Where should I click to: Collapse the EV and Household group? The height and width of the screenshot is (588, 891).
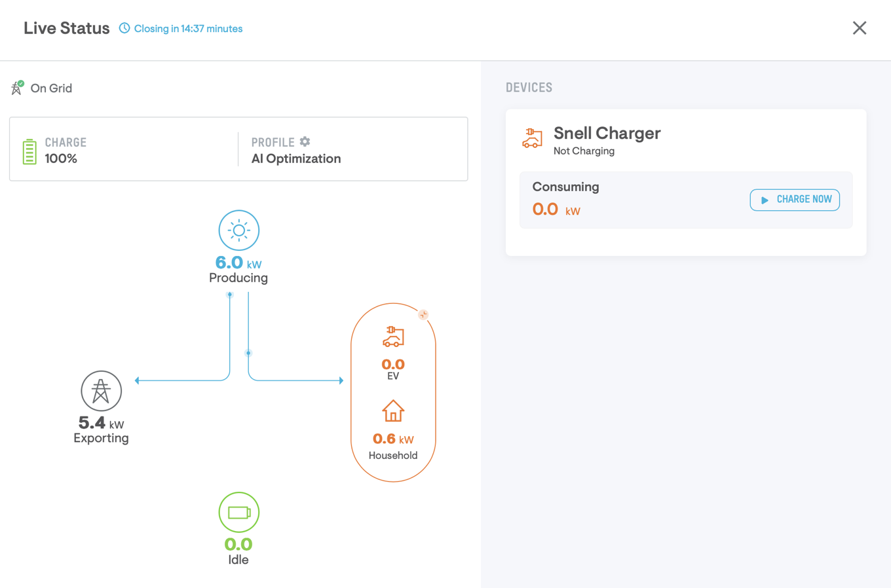coord(423,315)
